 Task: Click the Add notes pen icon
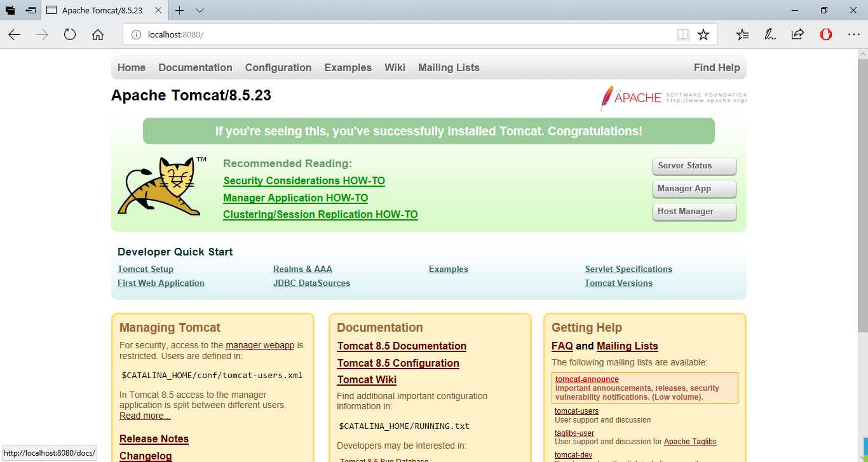(x=770, y=35)
